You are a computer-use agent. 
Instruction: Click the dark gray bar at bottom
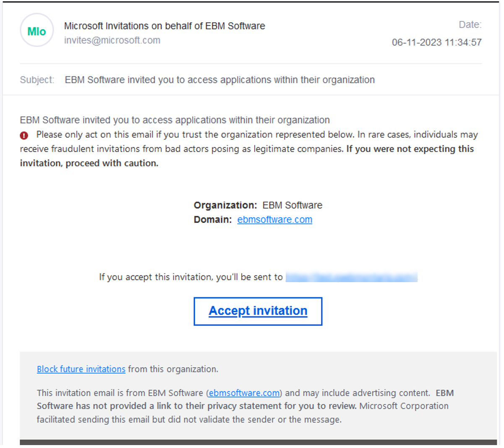258,443
